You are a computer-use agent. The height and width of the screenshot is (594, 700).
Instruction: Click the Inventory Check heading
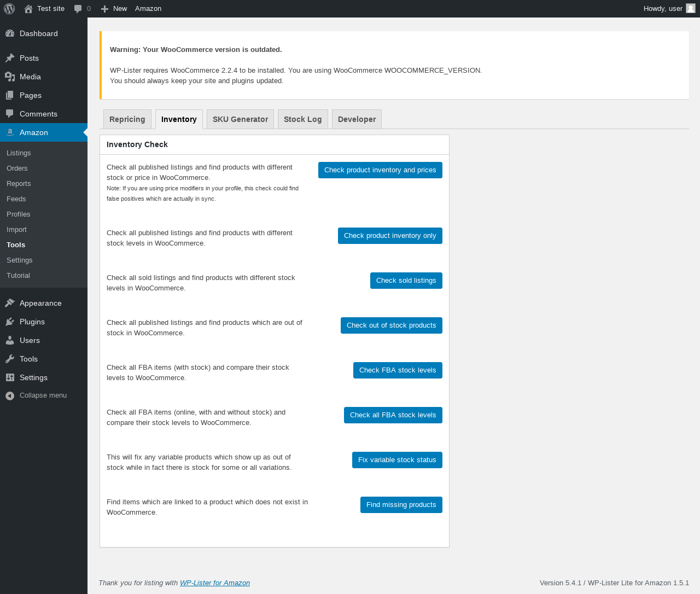pyautogui.click(x=137, y=144)
